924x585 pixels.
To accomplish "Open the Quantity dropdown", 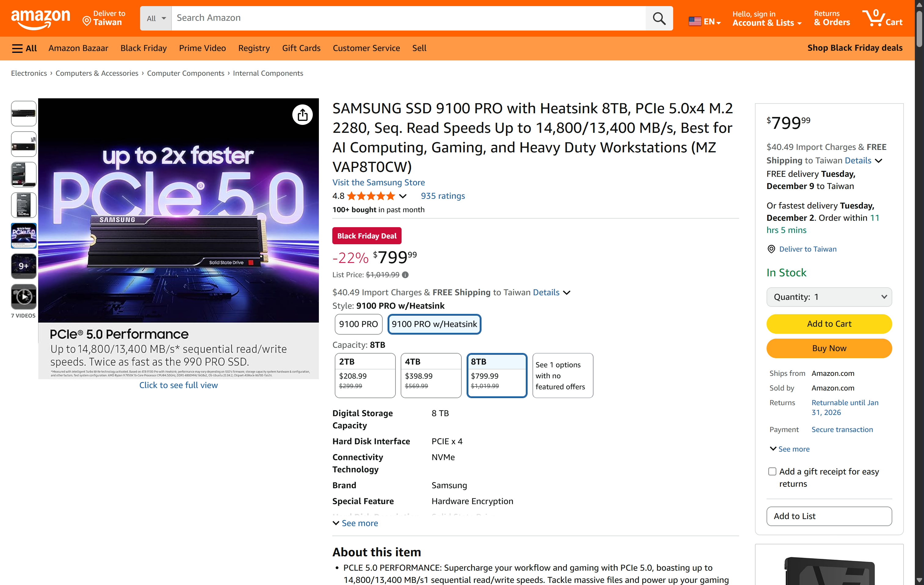I will (829, 297).
